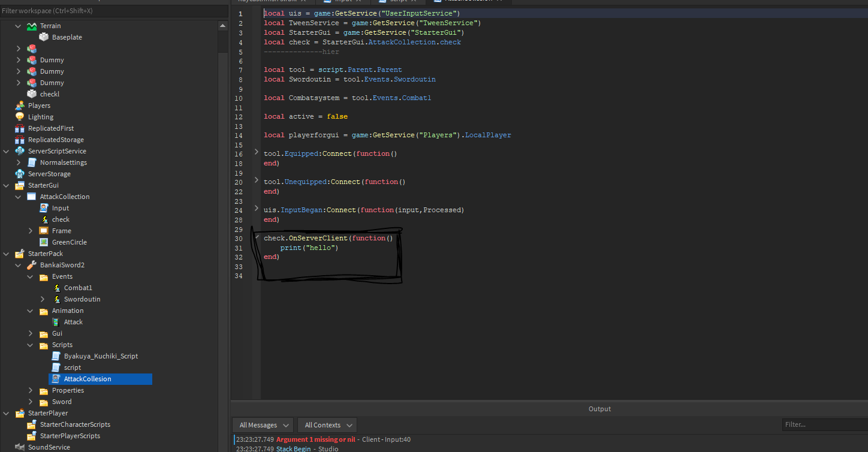Click the Baseplate part icon
This screenshot has height=452, width=868.
pos(43,37)
